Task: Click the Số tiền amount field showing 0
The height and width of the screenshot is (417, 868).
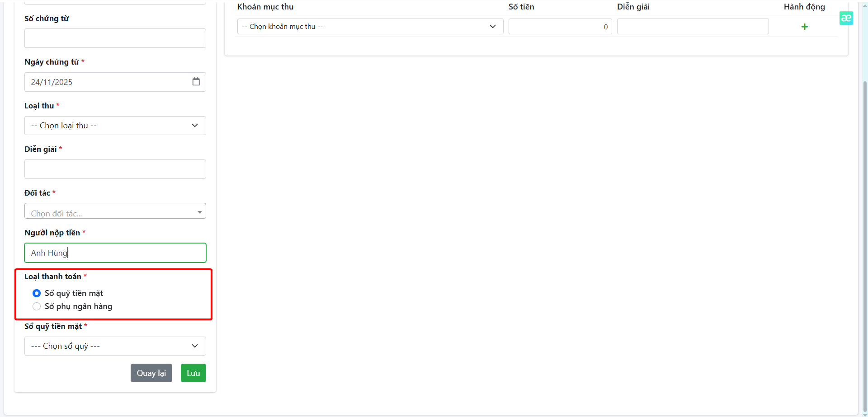Action: (560, 27)
